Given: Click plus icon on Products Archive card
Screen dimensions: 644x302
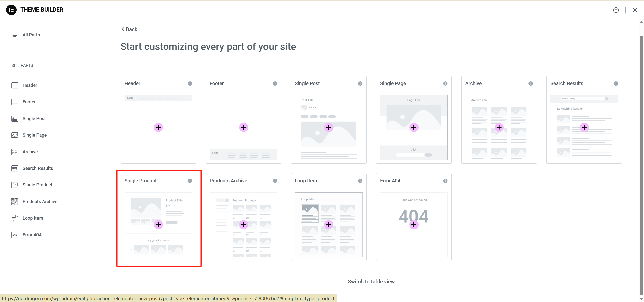Looking at the screenshot, I should point(243,225).
